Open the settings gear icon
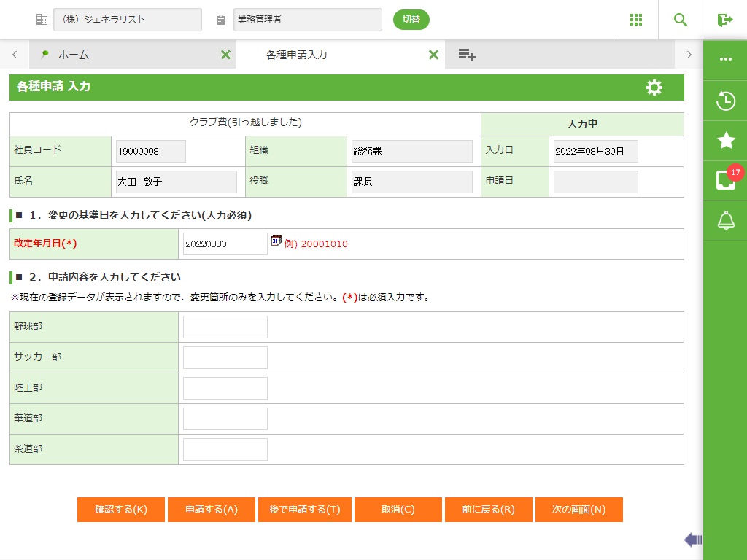The image size is (747, 560). click(654, 87)
